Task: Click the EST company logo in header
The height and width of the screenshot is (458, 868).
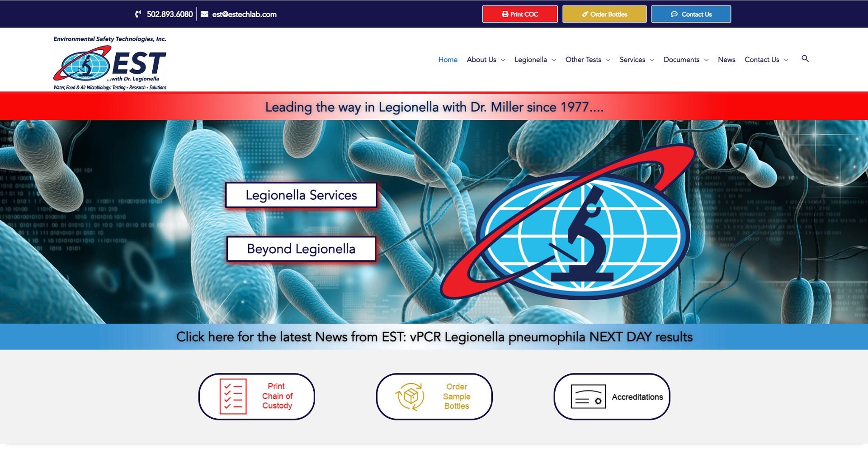Action: 110,63
